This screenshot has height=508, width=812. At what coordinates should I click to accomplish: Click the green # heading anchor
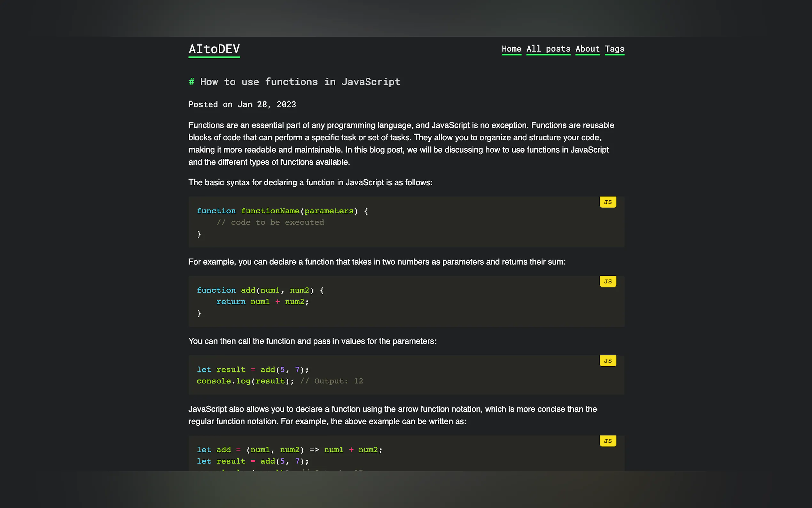point(191,82)
